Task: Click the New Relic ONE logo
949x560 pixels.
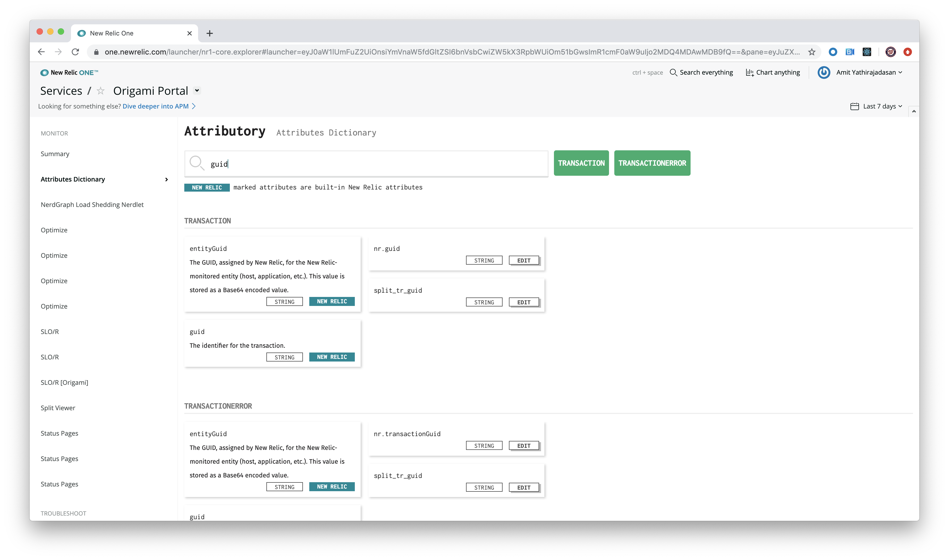Action: coord(69,73)
